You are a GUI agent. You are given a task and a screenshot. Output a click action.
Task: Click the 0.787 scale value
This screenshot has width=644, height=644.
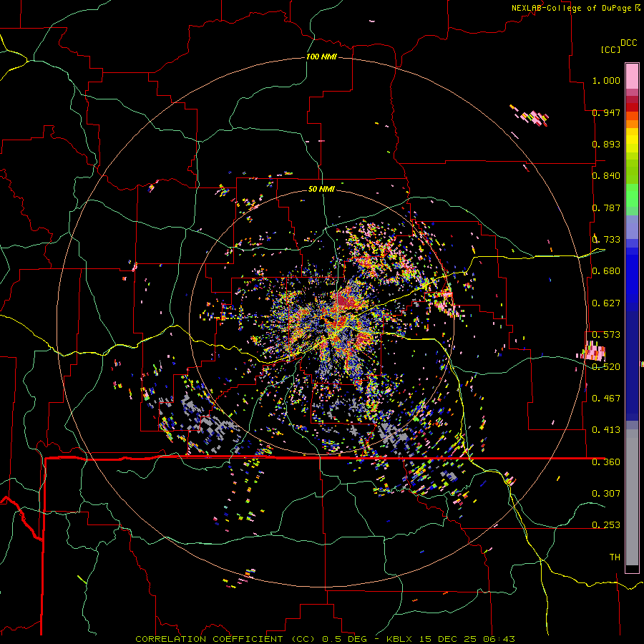[x=606, y=208]
